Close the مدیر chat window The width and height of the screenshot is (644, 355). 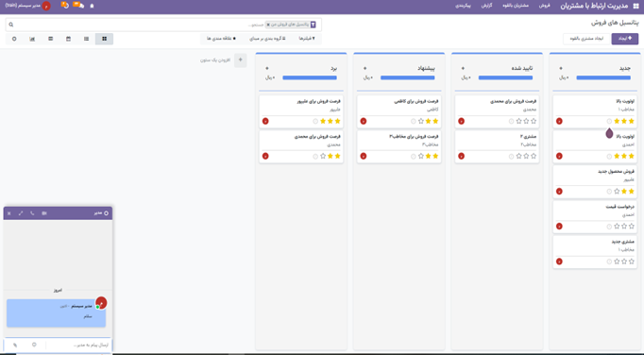point(9,213)
